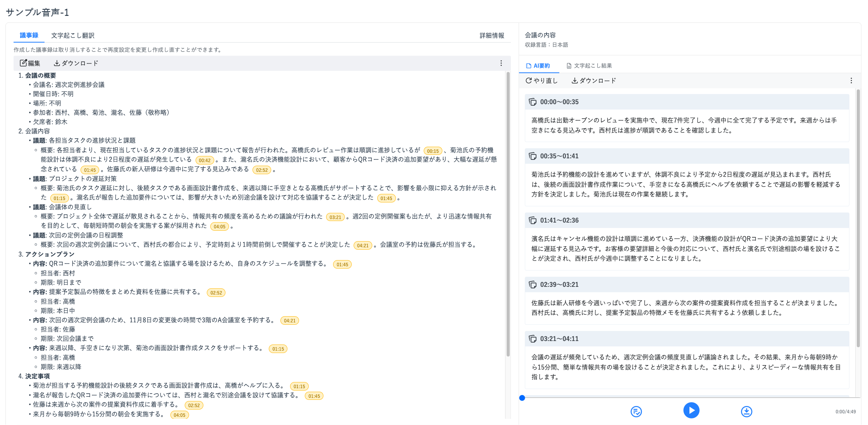Open the three-dot menu of minutes toolbar
The width and height of the screenshot is (868, 425).
tap(501, 63)
